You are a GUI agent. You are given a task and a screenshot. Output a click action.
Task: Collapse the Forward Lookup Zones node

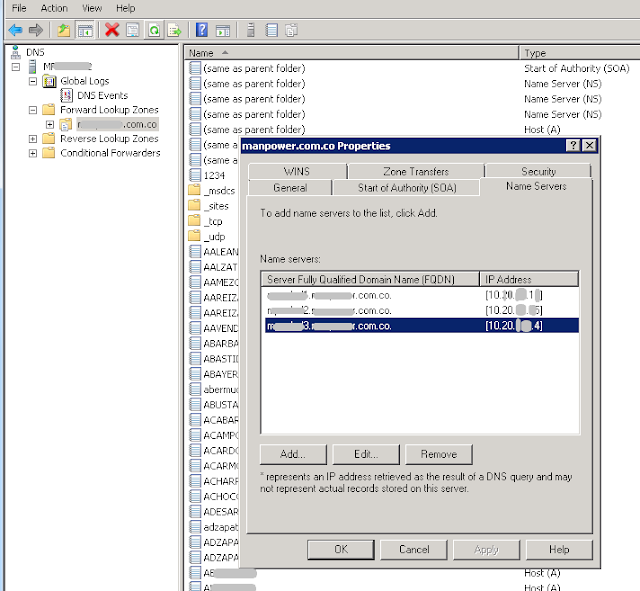pos(33,110)
